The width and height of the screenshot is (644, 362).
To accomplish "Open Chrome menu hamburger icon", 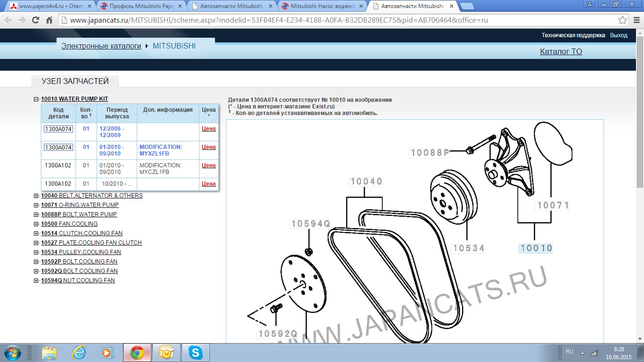I will 636,20.
